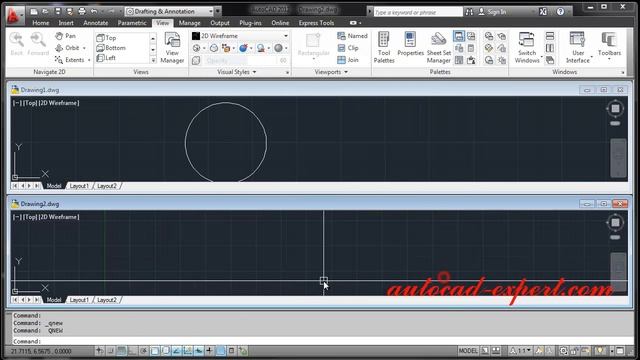
Task: Open Tool Palettes
Action: [384, 48]
